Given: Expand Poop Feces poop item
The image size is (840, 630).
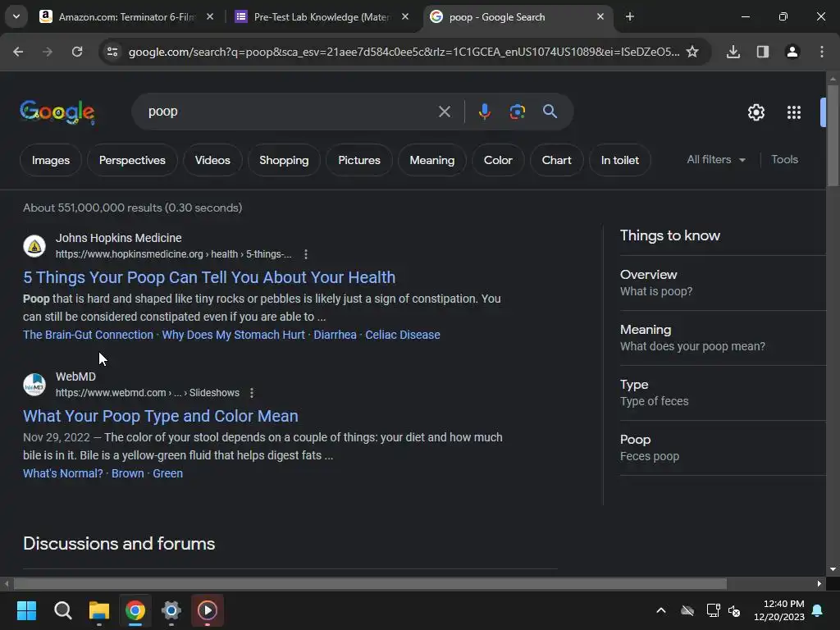Looking at the screenshot, I should (722, 448).
